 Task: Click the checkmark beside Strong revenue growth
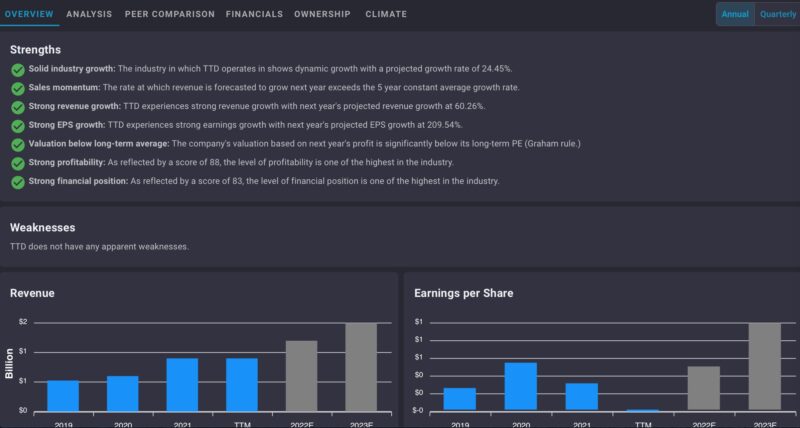[18, 107]
